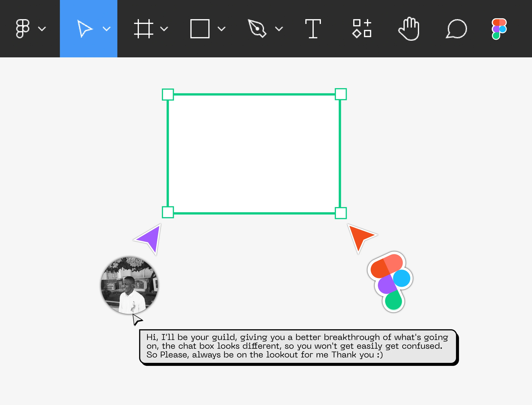The width and height of the screenshot is (532, 405).
Task: Click the colored Figma logo in toolbar
Action: click(499, 29)
